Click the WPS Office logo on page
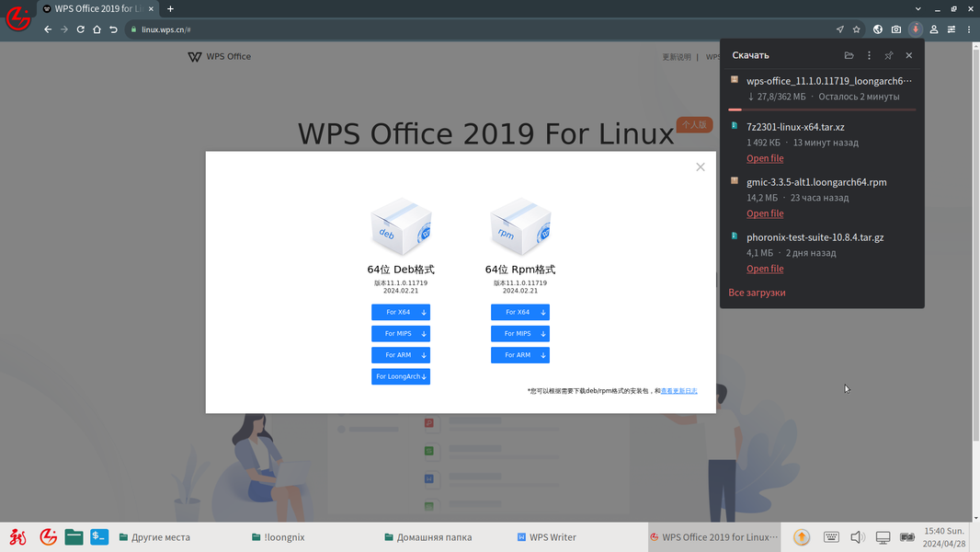 tap(220, 56)
